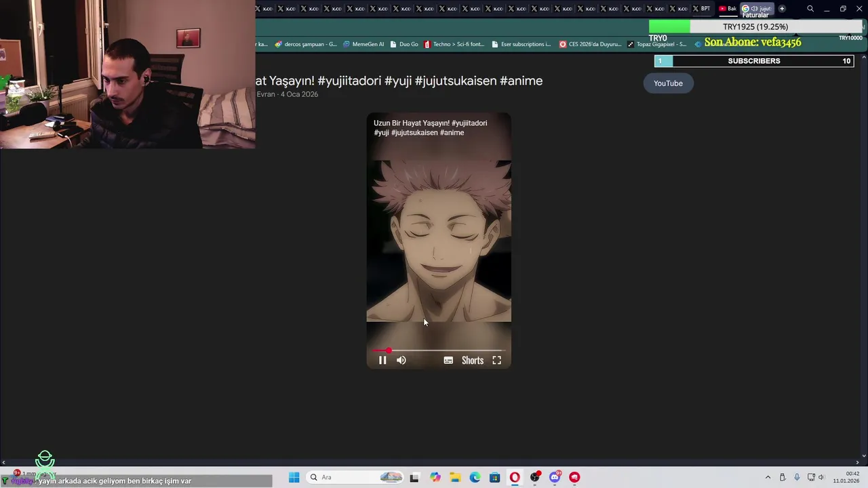The image size is (868, 488).
Task: Open a new browser tab with plus
Action: (782, 9)
